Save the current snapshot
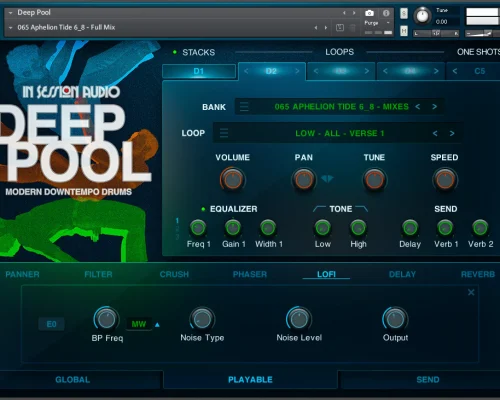Screen dimensions: 500x400 click(340, 28)
